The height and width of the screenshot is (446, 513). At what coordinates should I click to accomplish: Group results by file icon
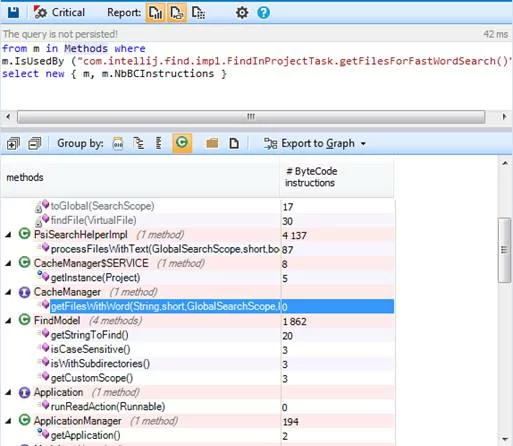[x=234, y=144]
